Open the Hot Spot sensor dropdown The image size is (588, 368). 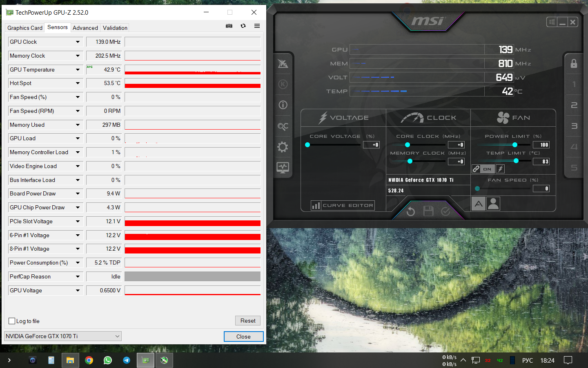78,83
